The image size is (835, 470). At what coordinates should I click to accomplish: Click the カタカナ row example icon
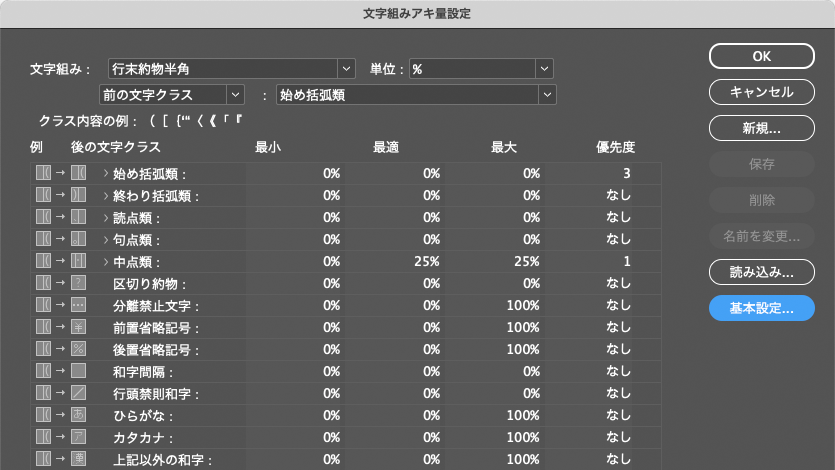point(79,437)
